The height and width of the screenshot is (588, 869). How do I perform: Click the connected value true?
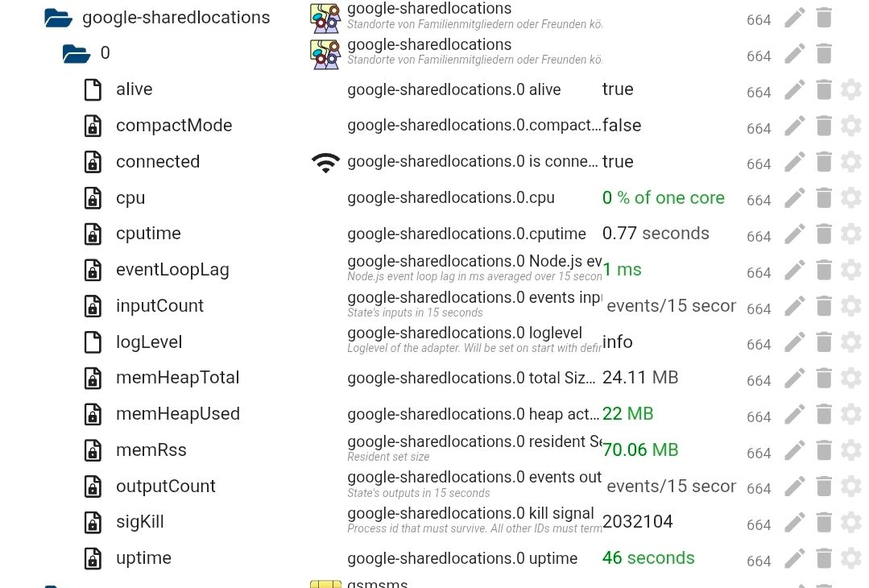(x=618, y=162)
